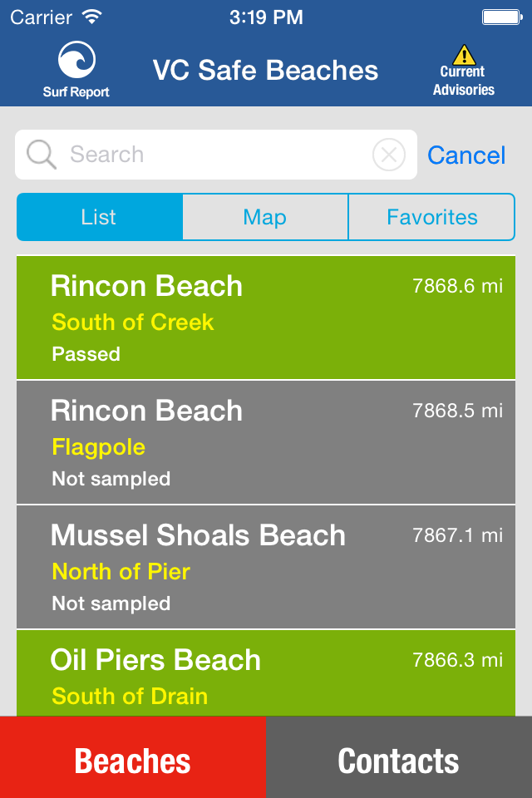Clear search with the X icon
The height and width of the screenshot is (798, 532).
tap(388, 155)
